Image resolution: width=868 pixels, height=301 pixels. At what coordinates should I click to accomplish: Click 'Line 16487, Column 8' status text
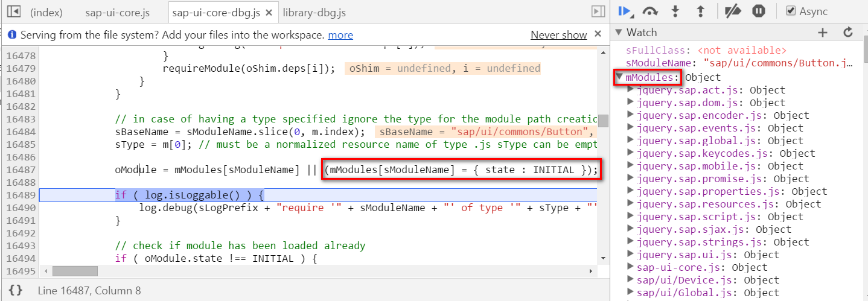pyautogui.click(x=89, y=291)
